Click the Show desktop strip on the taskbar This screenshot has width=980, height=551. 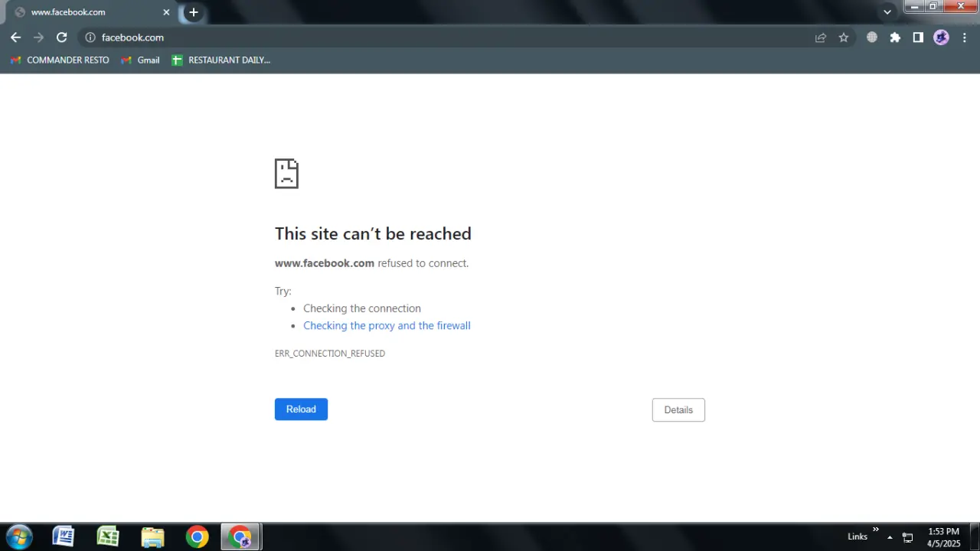[975, 537]
